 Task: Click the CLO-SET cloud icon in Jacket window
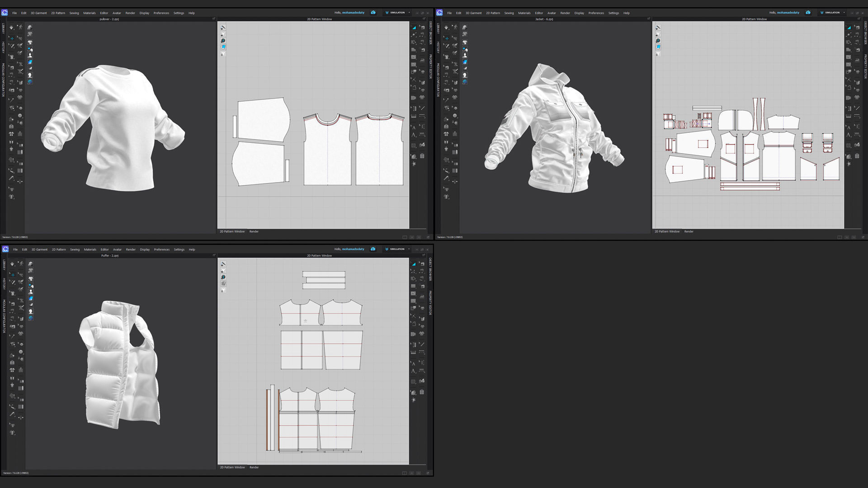click(808, 13)
